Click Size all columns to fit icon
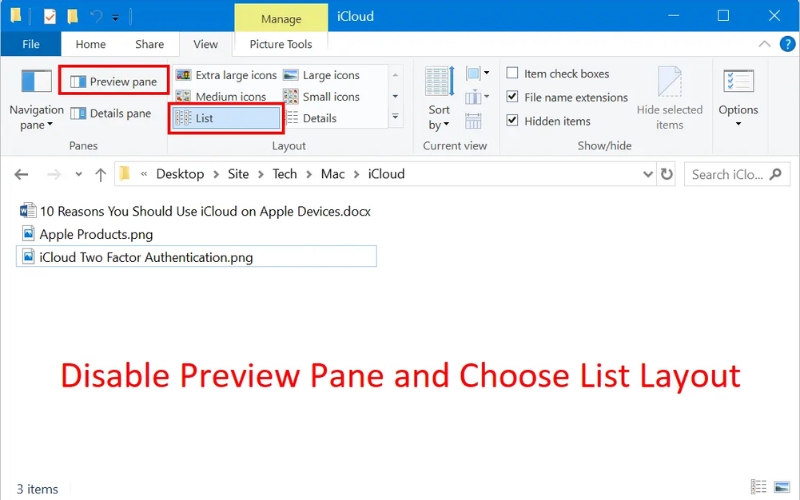 473,121
